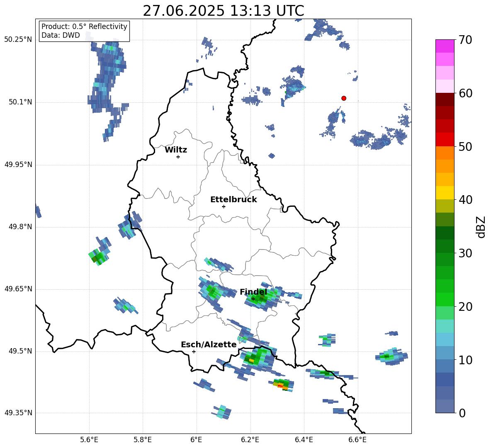Click the 6°E longitude label
The width and height of the screenshot is (491, 448).
point(196,440)
